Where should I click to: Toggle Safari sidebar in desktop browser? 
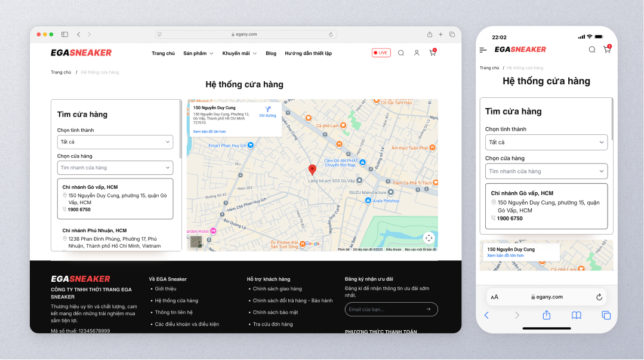(x=64, y=35)
